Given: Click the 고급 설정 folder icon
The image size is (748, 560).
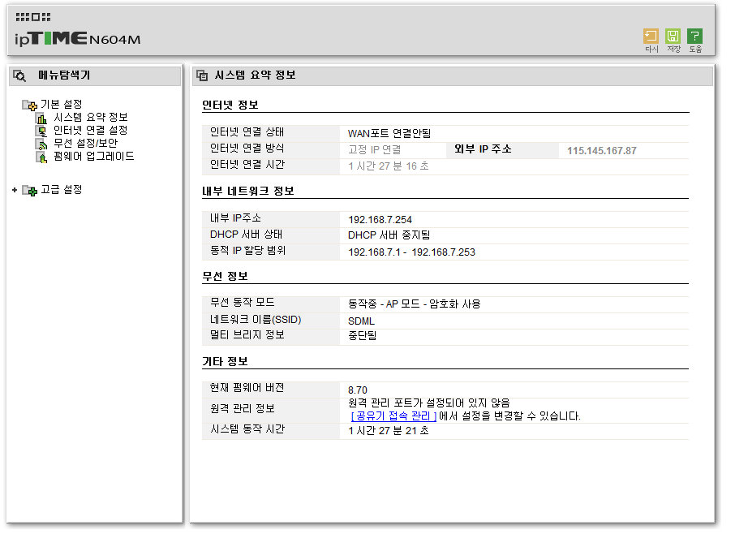Looking at the screenshot, I should pos(29,191).
